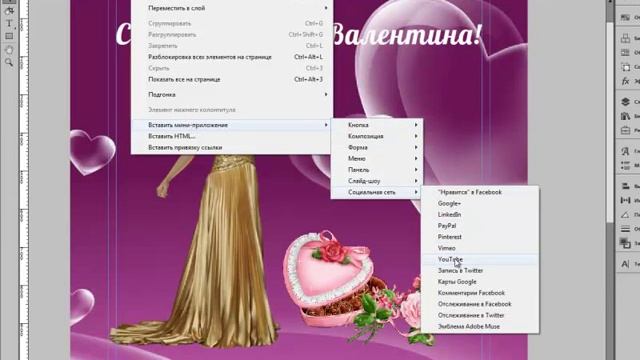
Task: Expand the Кнопка submenu arrow
Action: [x=416, y=125]
